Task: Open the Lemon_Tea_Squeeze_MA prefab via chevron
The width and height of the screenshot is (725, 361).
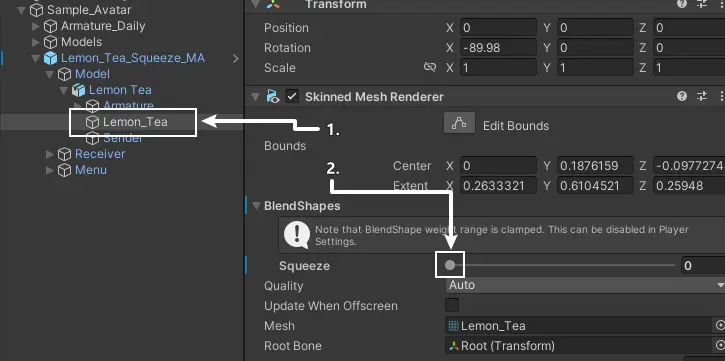Action: tap(236, 58)
